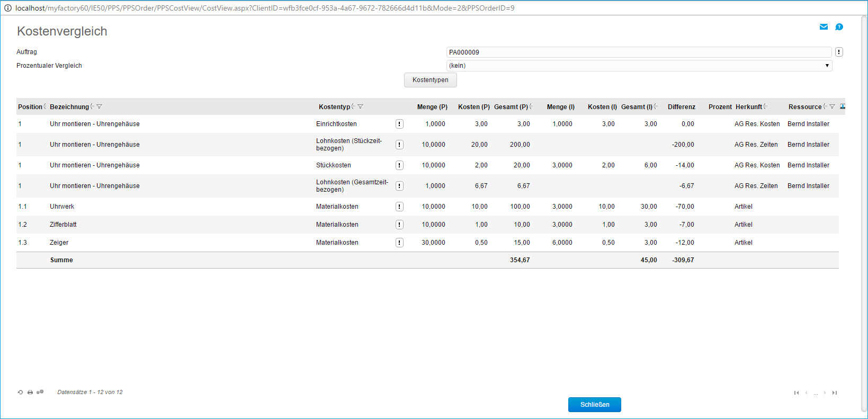868x419 pixels.
Task: Select the Uhrwerk row name
Action: point(62,207)
